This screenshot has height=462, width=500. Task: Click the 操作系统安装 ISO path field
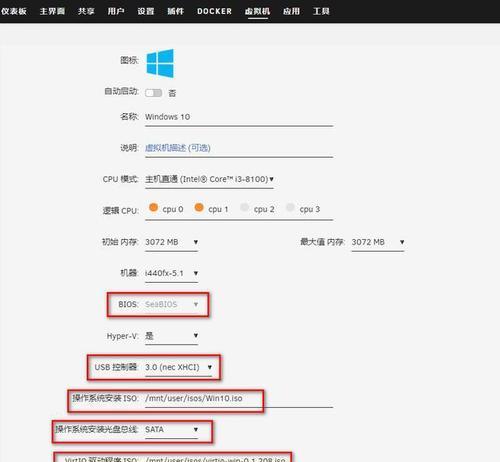239,398
